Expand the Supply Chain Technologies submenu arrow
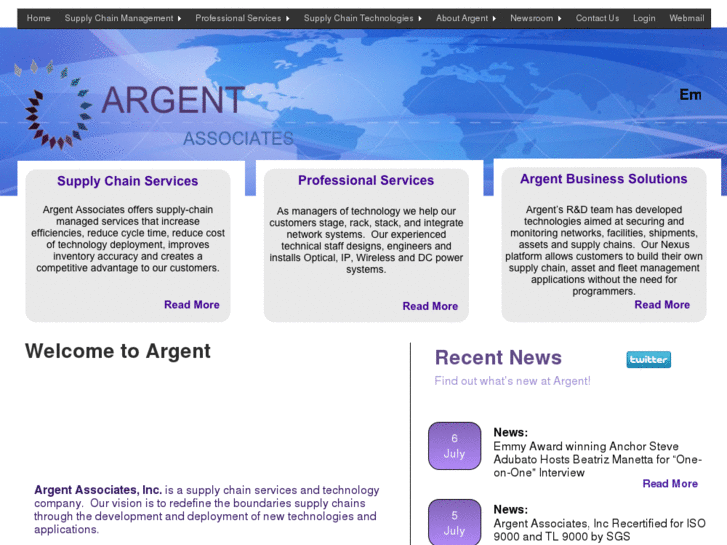Image resolution: width=727 pixels, height=545 pixels. (x=420, y=19)
